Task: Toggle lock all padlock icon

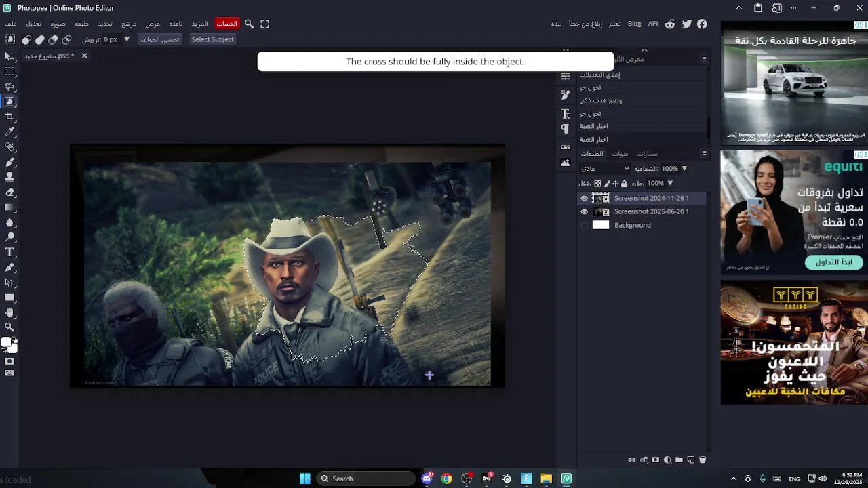Action: click(625, 184)
